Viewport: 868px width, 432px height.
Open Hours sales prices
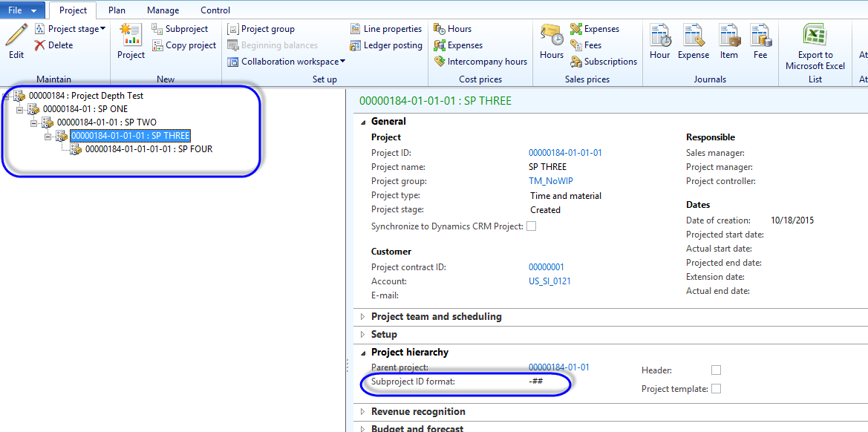552,42
